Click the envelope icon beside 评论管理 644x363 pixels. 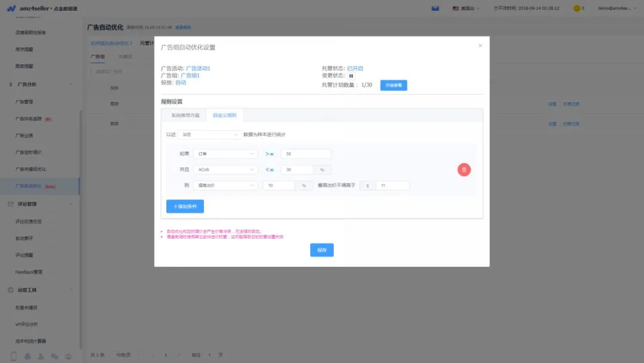11,204
